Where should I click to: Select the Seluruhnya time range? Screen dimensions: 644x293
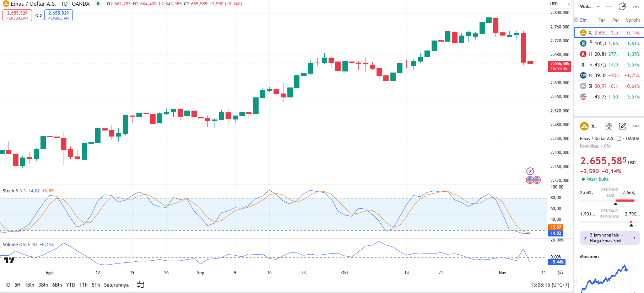tap(116, 285)
